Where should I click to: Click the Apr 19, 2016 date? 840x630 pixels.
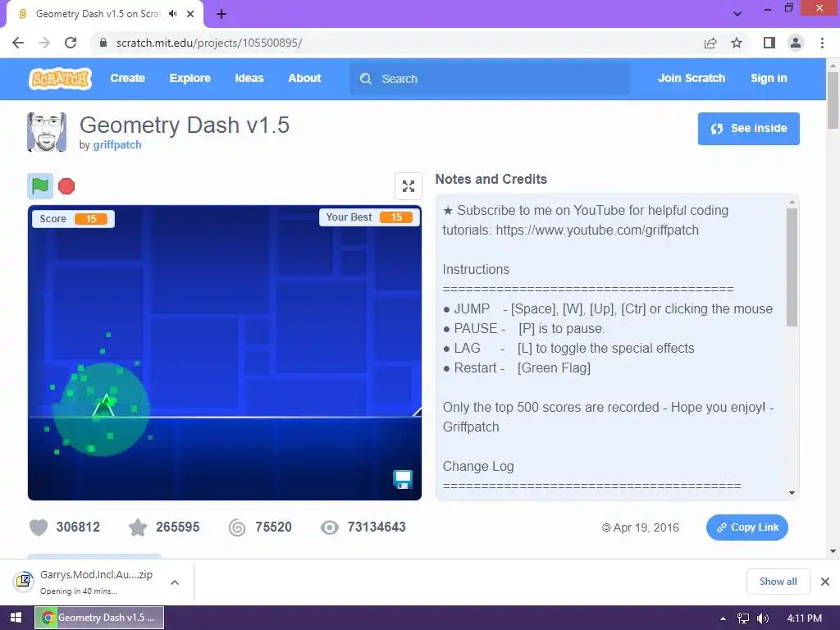coord(646,527)
